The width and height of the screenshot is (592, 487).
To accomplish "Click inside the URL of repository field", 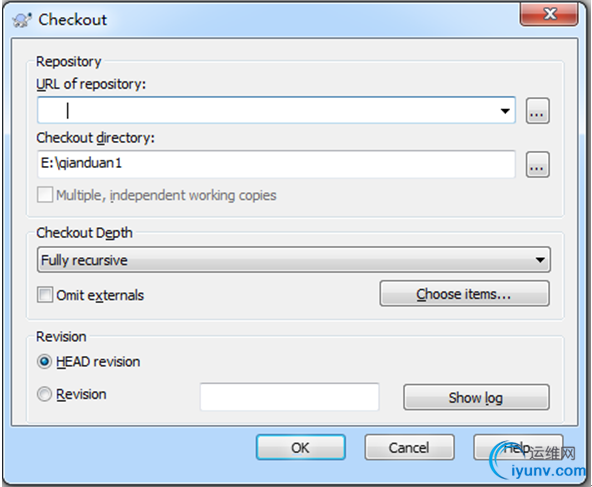I will pyautogui.click(x=276, y=110).
